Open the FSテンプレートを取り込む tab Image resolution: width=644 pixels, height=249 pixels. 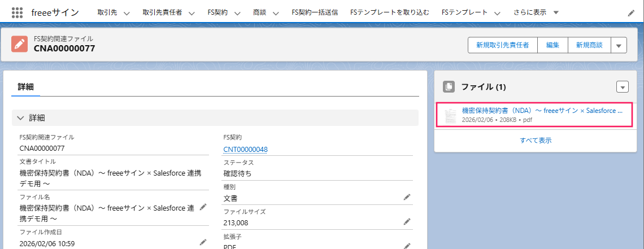(390, 13)
